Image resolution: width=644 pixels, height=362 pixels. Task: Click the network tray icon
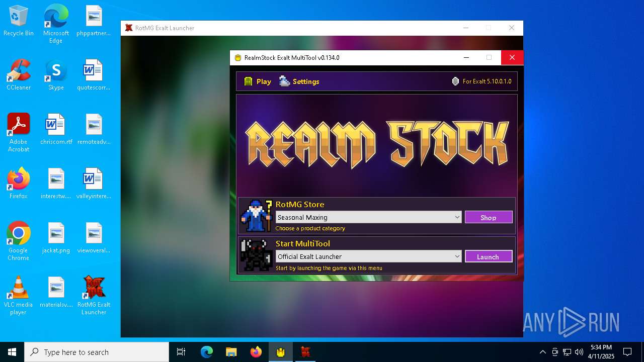pyautogui.click(x=567, y=352)
